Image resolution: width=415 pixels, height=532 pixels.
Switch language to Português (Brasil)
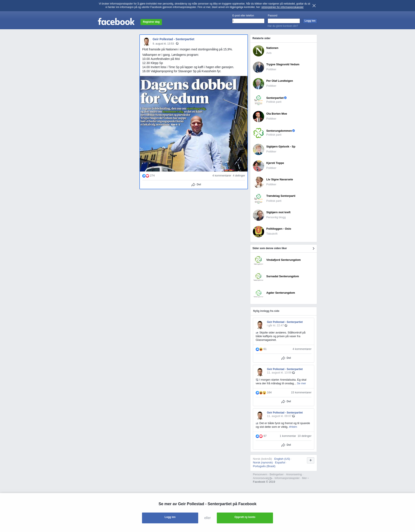tap(264, 466)
